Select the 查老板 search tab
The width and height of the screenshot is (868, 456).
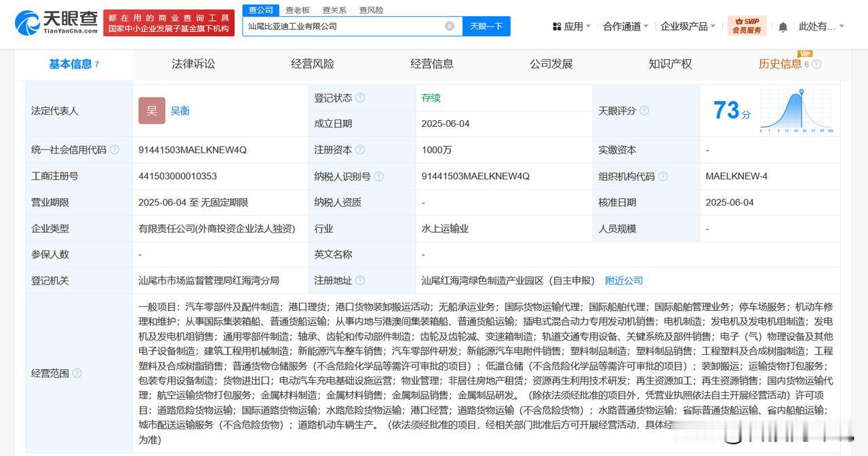pyautogui.click(x=298, y=10)
